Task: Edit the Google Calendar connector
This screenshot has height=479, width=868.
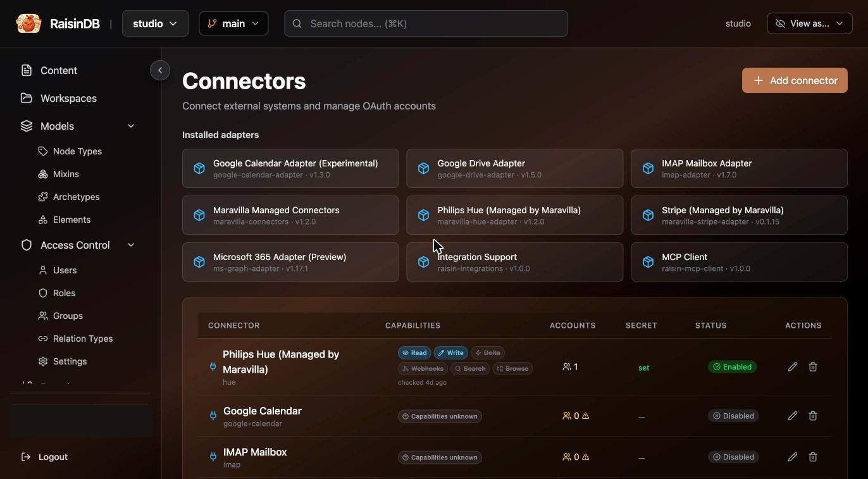Action: [x=792, y=416]
